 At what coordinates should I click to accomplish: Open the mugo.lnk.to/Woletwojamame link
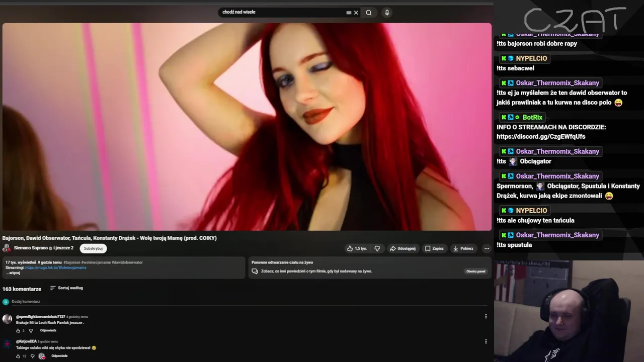click(x=56, y=267)
